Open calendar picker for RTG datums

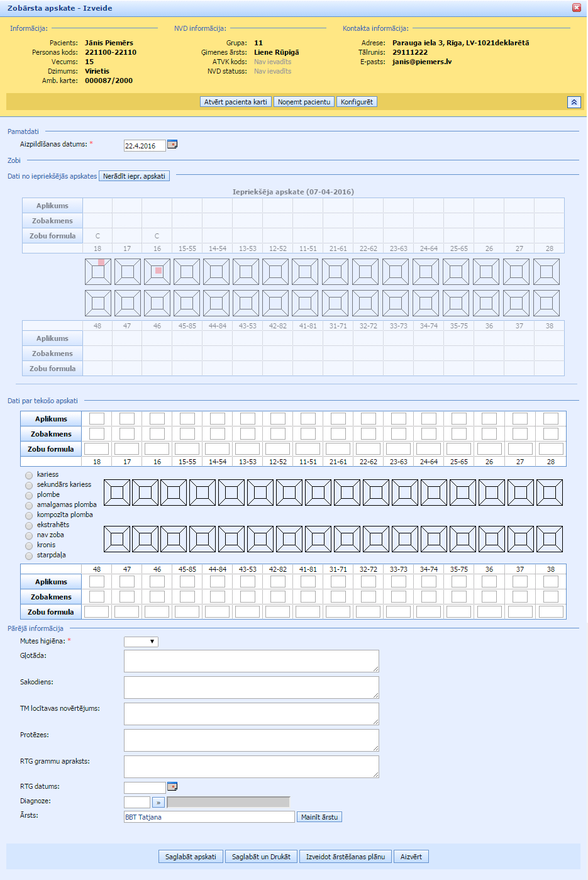pyautogui.click(x=172, y=786)
